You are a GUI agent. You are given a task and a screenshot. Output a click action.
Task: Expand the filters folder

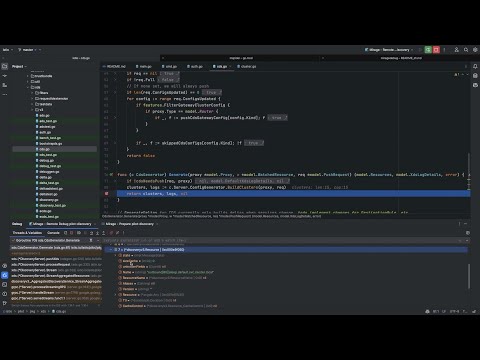[x=32, y=93]
